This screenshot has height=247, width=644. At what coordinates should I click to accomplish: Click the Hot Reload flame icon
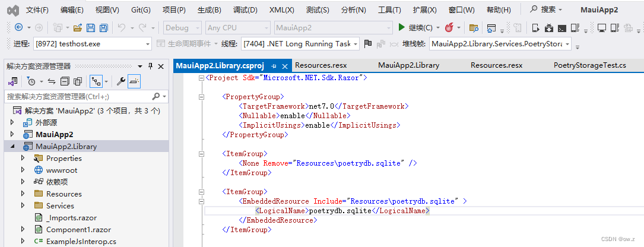tap(449, 27)
